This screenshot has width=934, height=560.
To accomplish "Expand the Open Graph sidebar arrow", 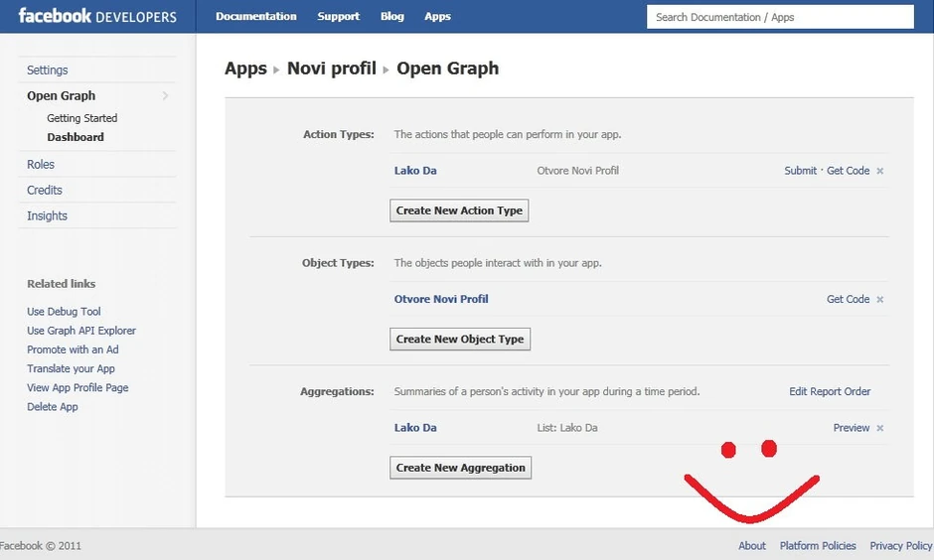I will click(x=165, y=96).
